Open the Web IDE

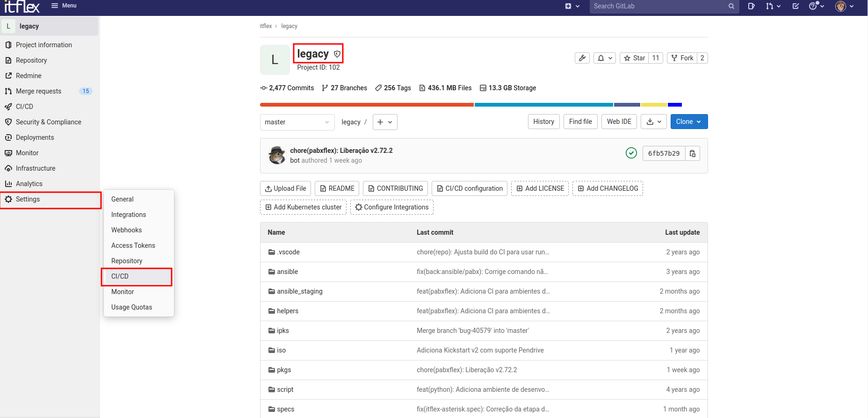(x=619, y=122)
